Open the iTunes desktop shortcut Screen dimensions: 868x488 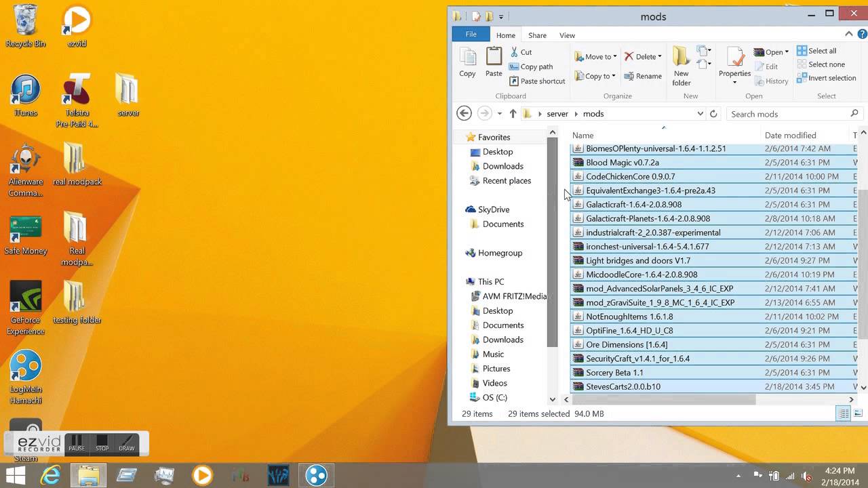tap(26, 96)
